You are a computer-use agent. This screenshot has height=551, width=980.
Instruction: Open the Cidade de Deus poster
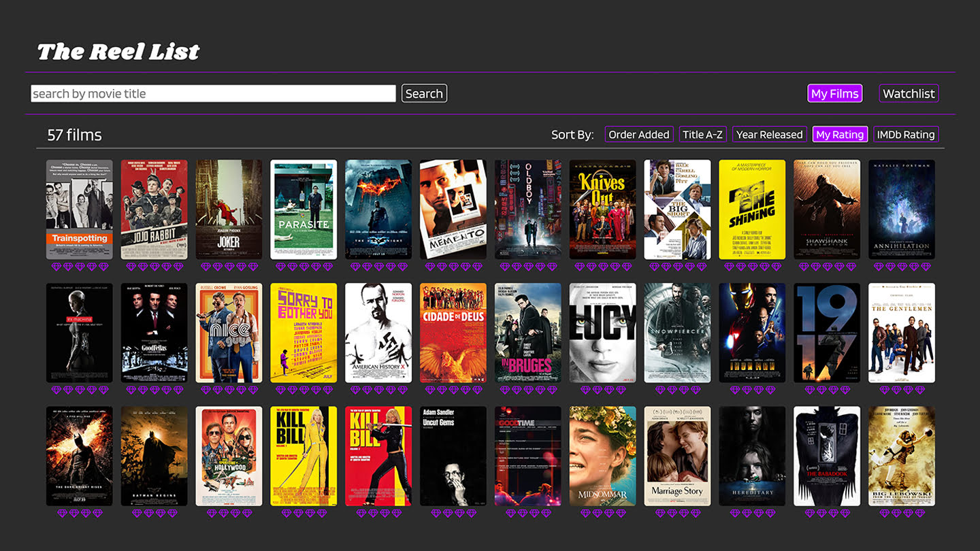point(453,333)
